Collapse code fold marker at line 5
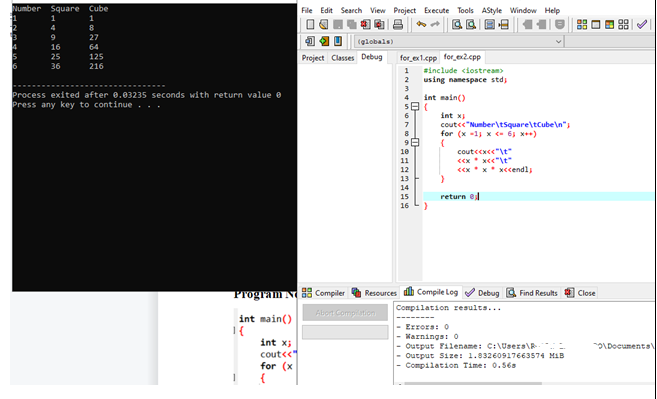 tap(415, 106)
